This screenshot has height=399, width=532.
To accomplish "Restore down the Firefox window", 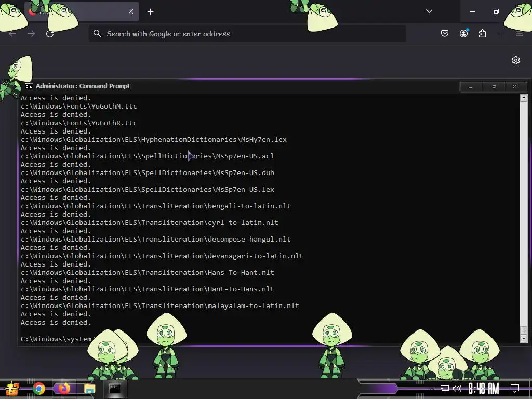I will (x=496, y=11).
